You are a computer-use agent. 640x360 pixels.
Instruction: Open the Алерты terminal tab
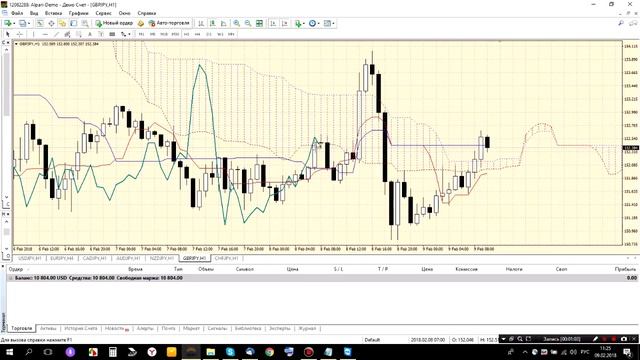click(x=145, y=328)
